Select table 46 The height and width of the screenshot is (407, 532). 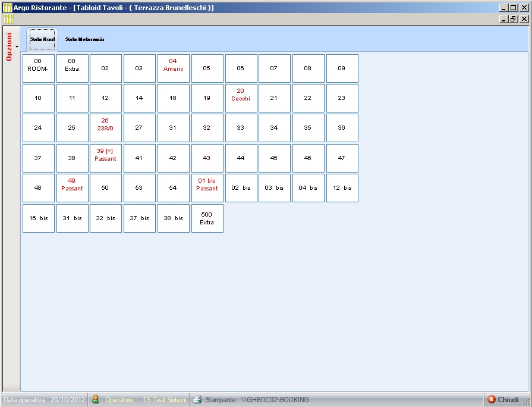click(309, 158)
